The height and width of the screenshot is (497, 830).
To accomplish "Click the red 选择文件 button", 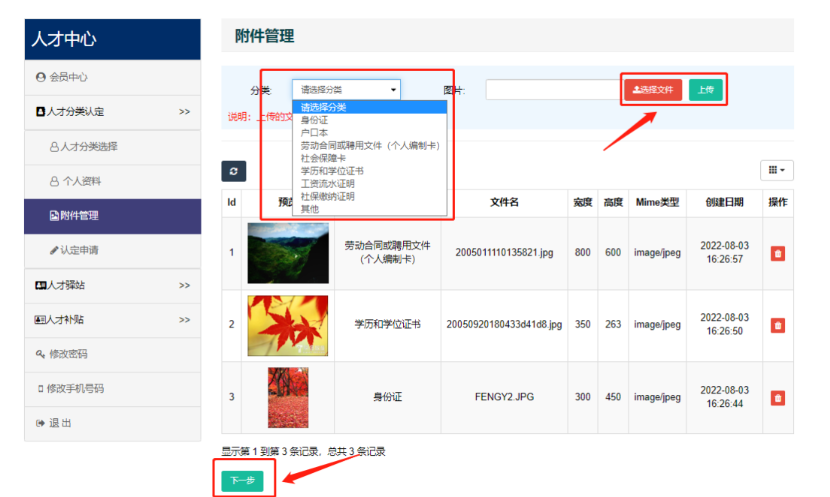I will (x=653, y=89).
